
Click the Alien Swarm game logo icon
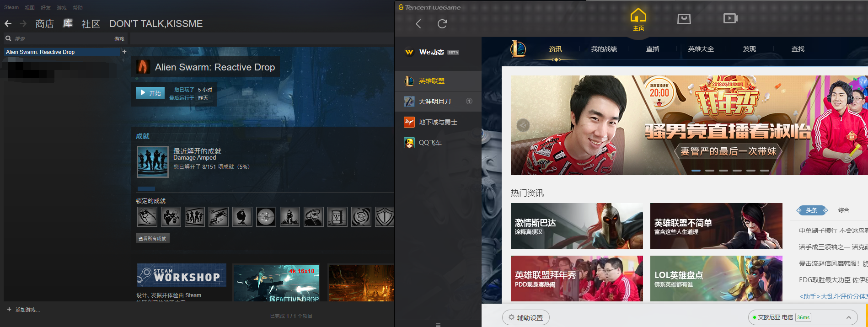point(143,67)
